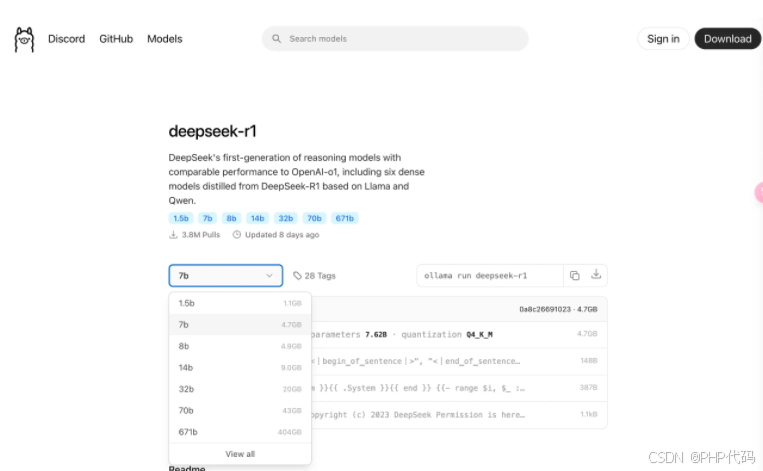Click the pulls download icon
Screen dimensions: 763x471
[173, 235]
